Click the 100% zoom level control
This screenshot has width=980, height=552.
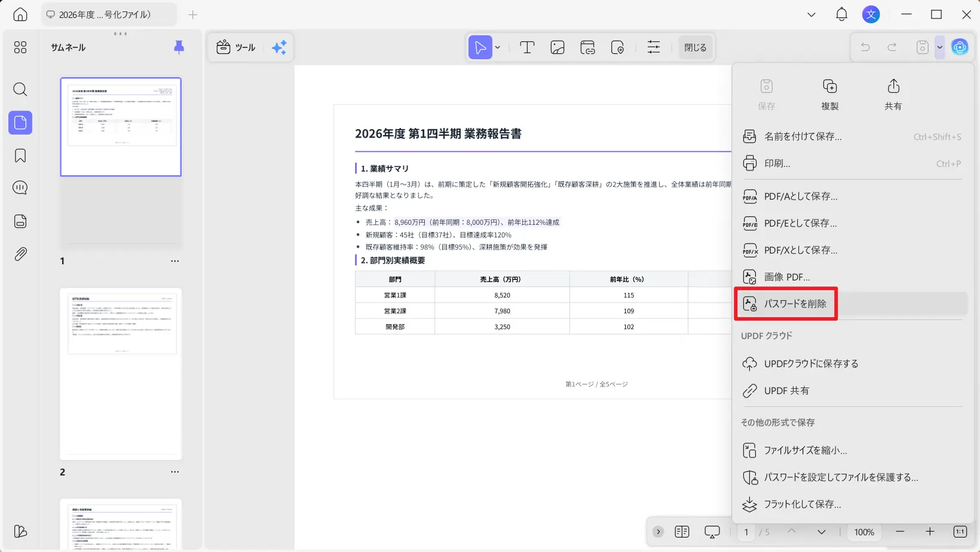coord(864,531)
